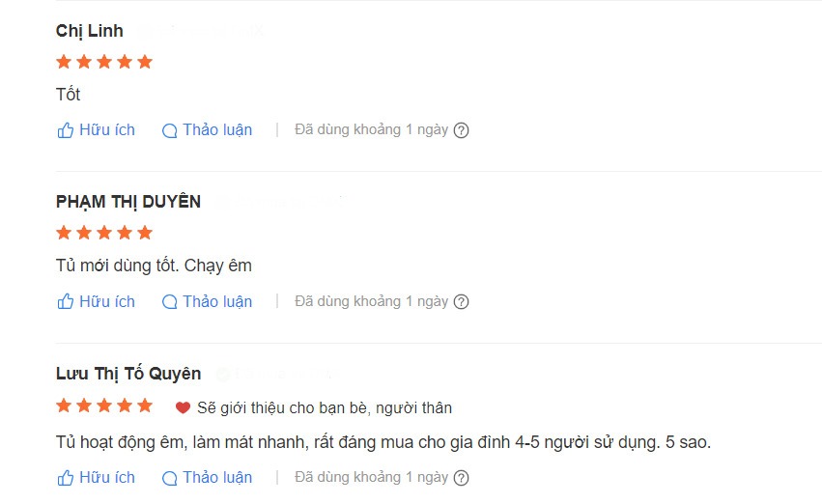Screen dimensions: 822x504
Task: Click help question mark icon in Chị Linh's review
Action: click(x=461, y=130)
